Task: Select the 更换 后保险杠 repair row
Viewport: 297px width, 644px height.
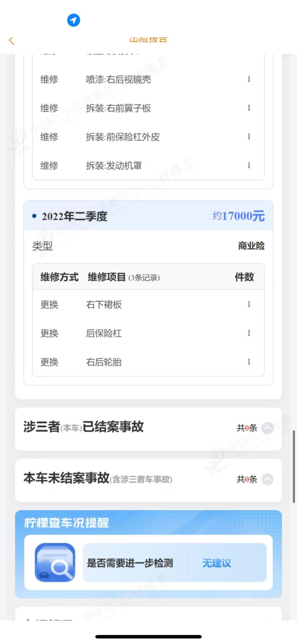Action: (148, 333)
